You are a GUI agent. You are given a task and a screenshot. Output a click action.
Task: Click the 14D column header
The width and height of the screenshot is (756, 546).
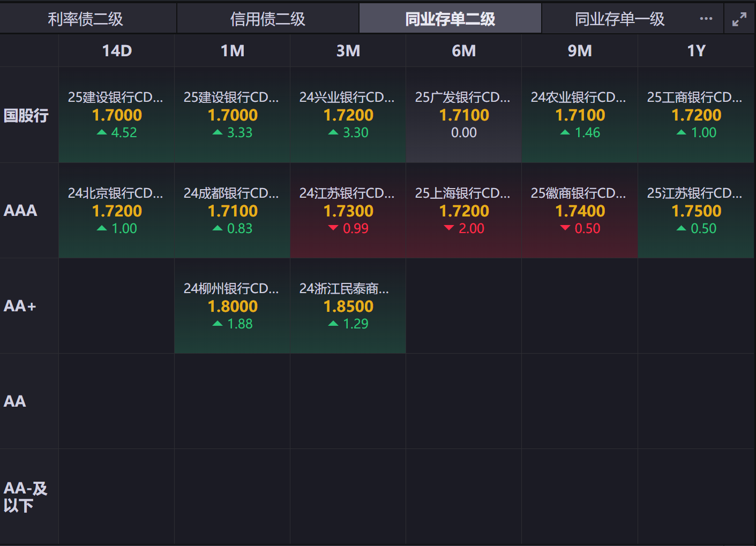tap(117, 51)
